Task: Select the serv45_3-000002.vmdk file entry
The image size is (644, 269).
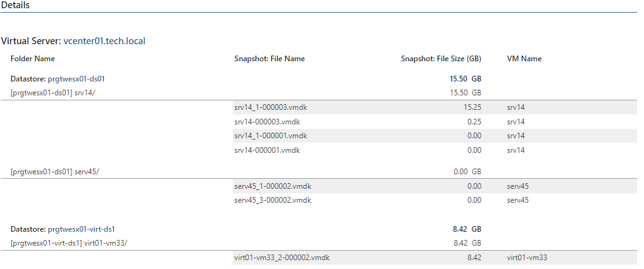Action: 273,200
